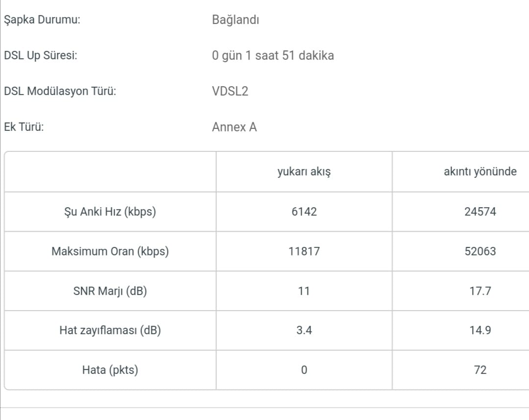
Task: Select the DSL Up Süresi label
Action: [41, 55]
